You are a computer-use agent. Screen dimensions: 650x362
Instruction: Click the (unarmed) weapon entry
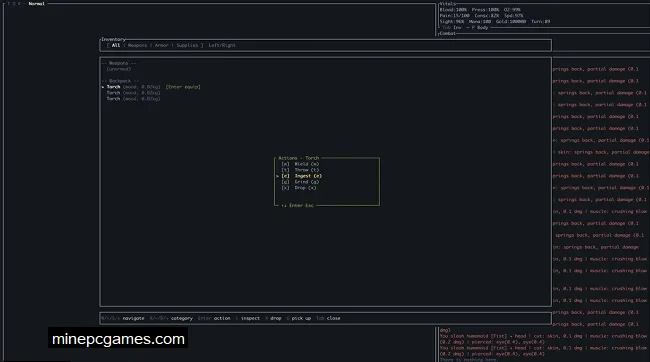coord(119,69)
